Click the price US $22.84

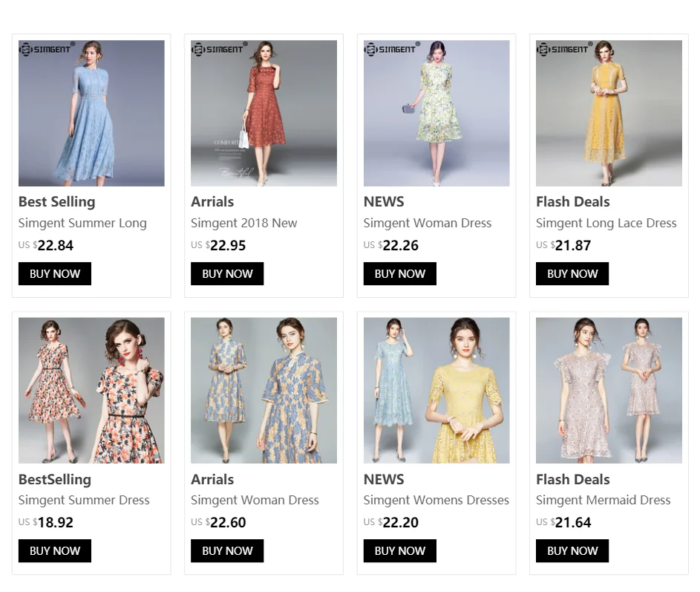[x=46, y=245]
